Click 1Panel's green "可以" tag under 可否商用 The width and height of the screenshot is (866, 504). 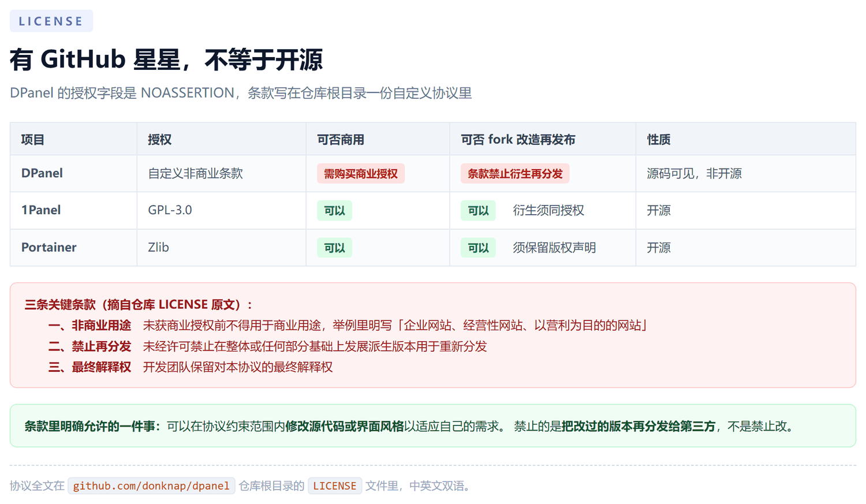tap(334, 211)
